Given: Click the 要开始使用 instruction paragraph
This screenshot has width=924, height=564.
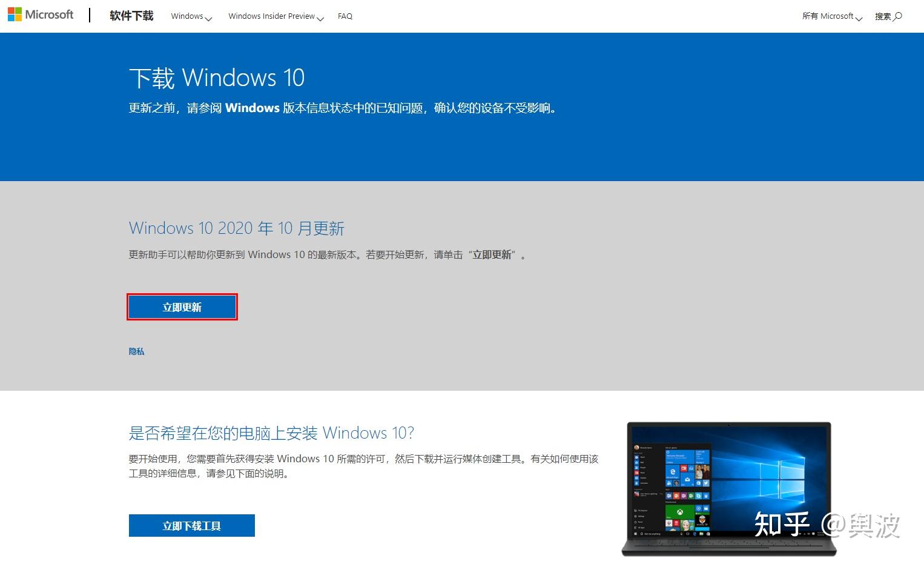Looking at the screenshot, I should pos(363,466).
